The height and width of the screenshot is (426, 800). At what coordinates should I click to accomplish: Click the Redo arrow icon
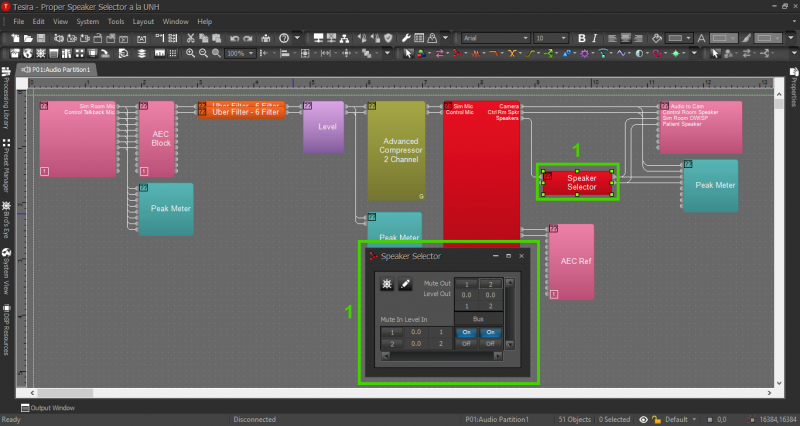coord(247,38)
